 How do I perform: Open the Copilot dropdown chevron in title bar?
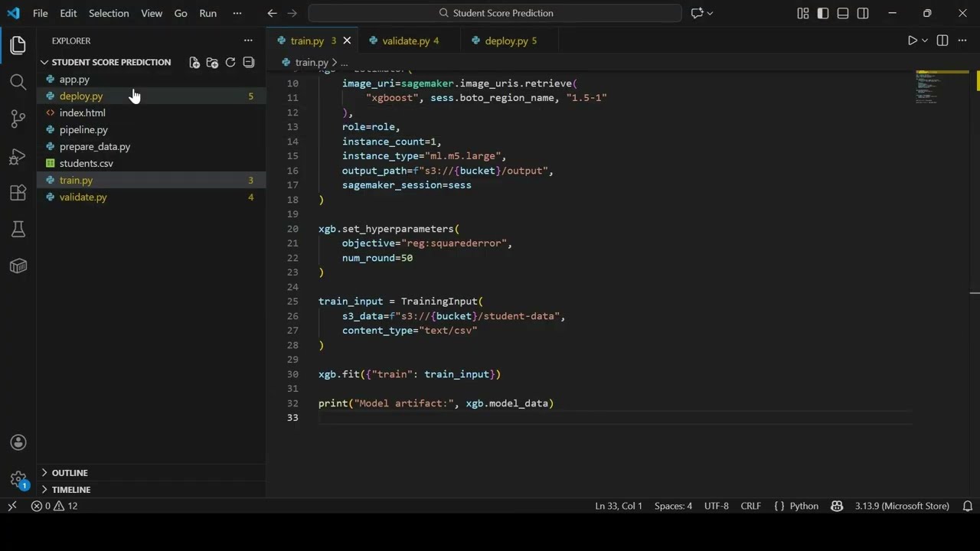710,13
